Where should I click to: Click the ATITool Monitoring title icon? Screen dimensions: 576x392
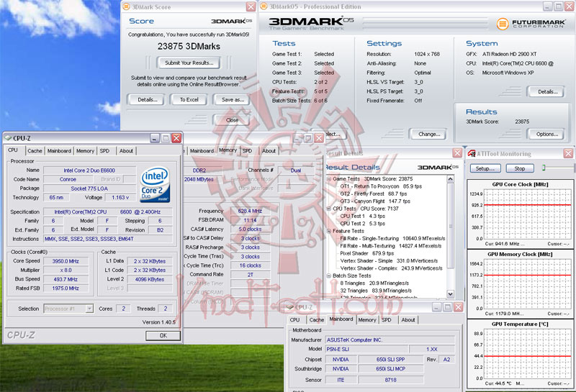[x=472, y=153]
